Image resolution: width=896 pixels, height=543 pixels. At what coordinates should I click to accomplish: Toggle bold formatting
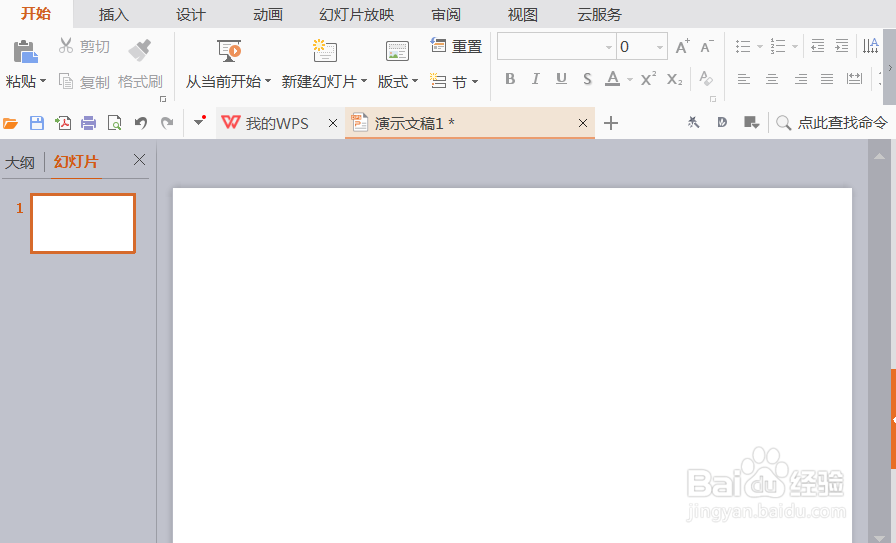[510, 79]
